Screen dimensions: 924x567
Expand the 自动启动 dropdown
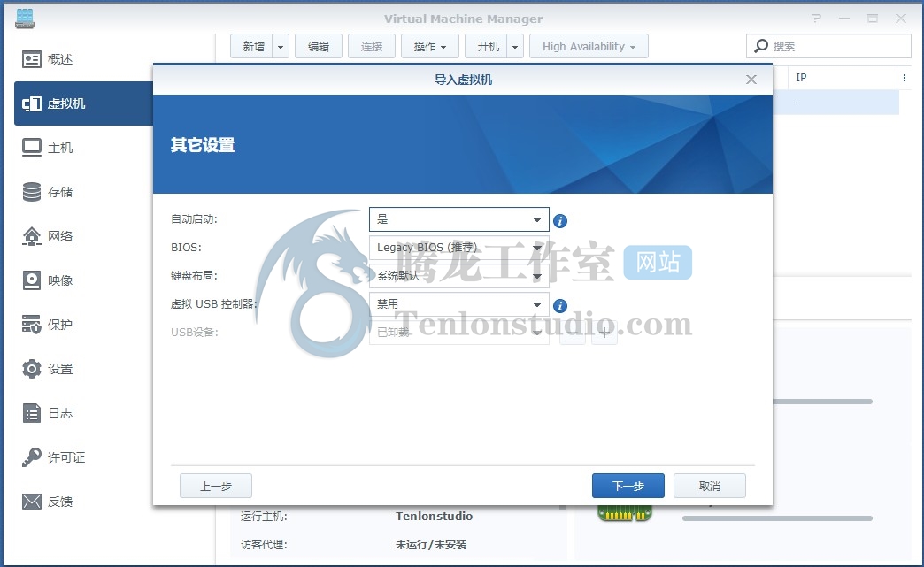(537, 219)
